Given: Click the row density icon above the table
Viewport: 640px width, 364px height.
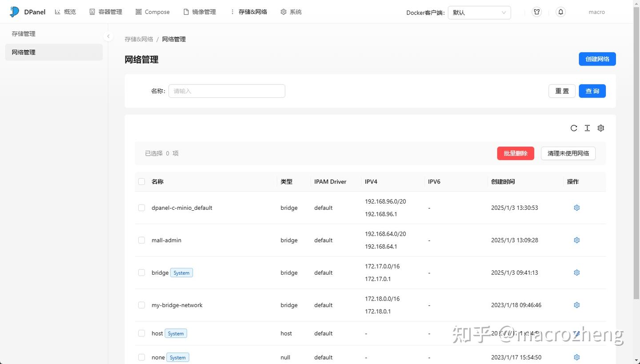Looking at the screenshot, I should (x=587, y=128).
